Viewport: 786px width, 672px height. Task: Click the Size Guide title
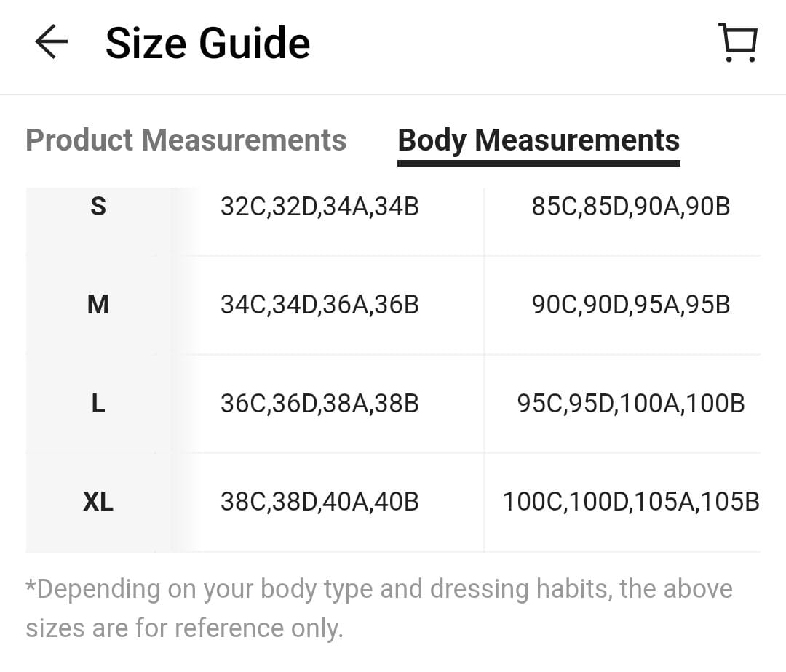click(207, 43)
